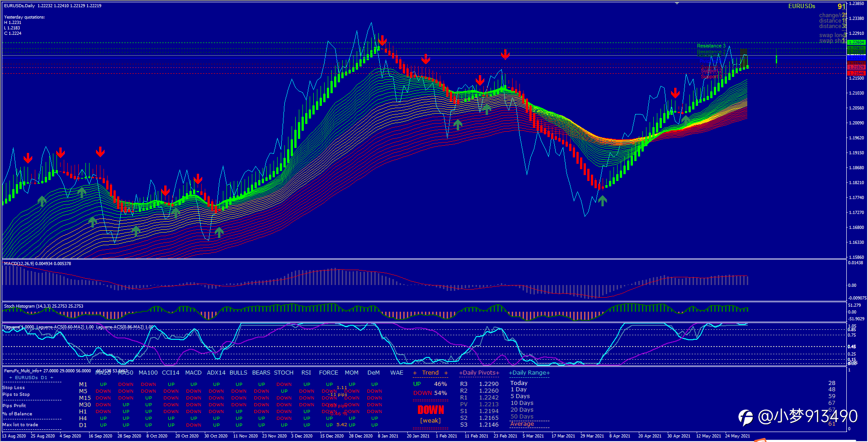
Task: Click the '+Daily Range+' heading
Action: coord(529,373)
